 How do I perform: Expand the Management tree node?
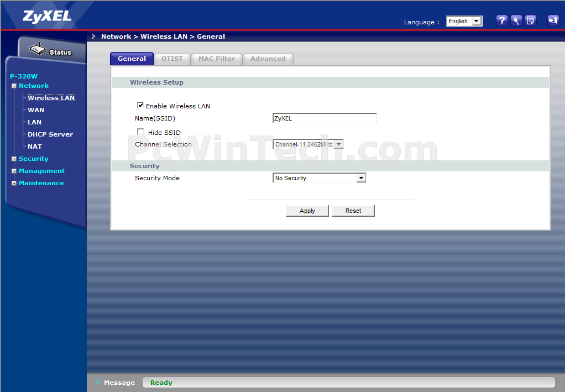click(14, 171)
